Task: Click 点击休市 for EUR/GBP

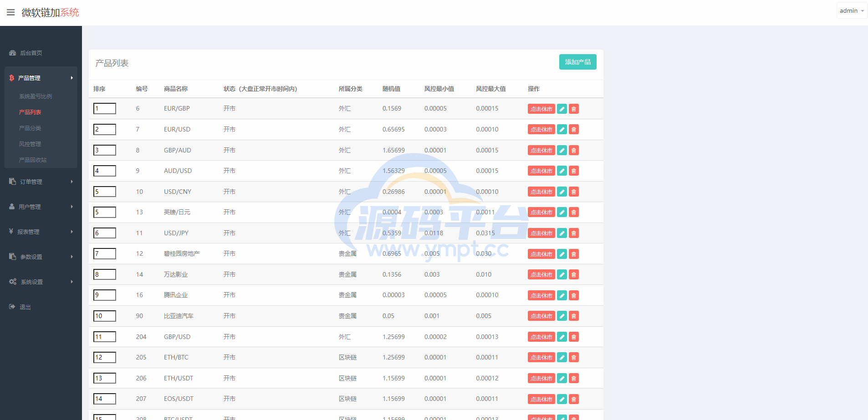Action: coord(541,109)
